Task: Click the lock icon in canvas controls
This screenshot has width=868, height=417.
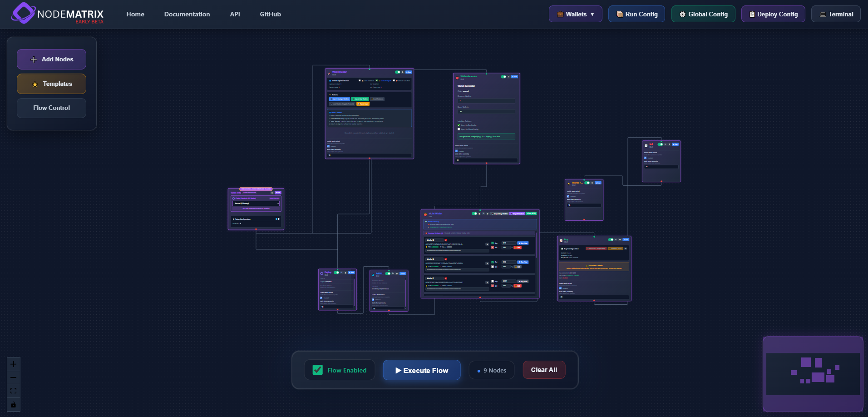Action: (x=13, y=405)
